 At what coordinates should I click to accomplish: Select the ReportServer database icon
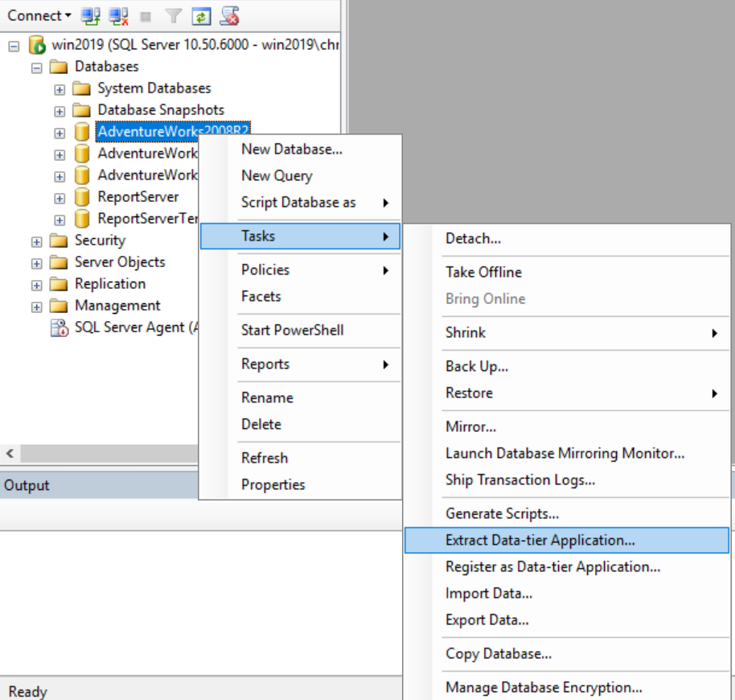pyautogui.click(x=83, y=196)
